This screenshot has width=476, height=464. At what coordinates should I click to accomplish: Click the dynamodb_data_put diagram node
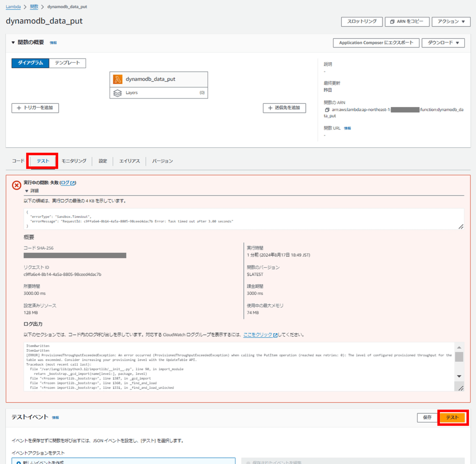159,79
